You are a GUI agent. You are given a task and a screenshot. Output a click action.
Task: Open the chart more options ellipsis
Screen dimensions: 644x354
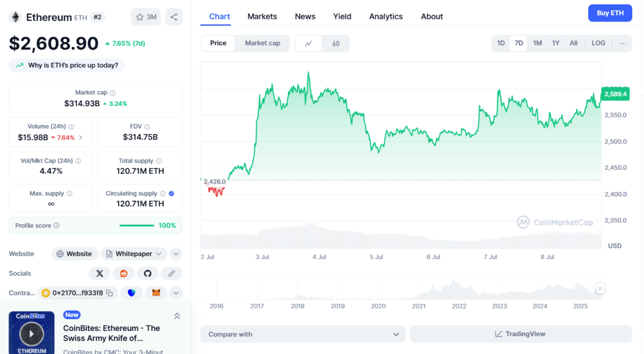(x=623, y=43)
